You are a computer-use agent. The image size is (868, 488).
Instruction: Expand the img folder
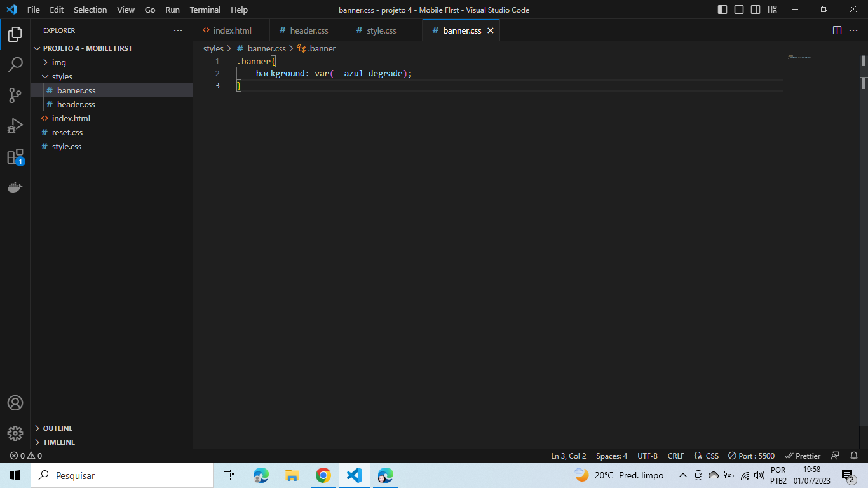111,62
